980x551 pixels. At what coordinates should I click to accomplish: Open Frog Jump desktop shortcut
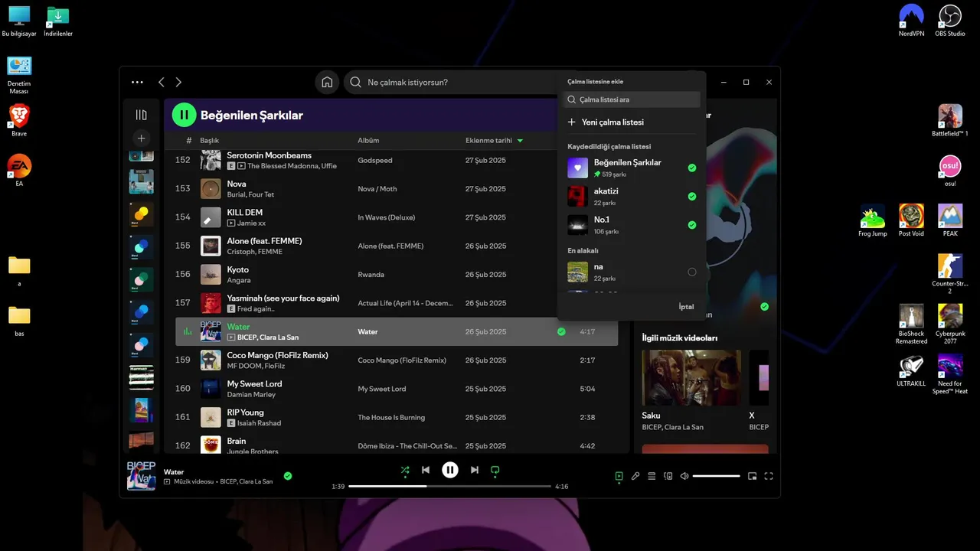(x=873, y=220)
